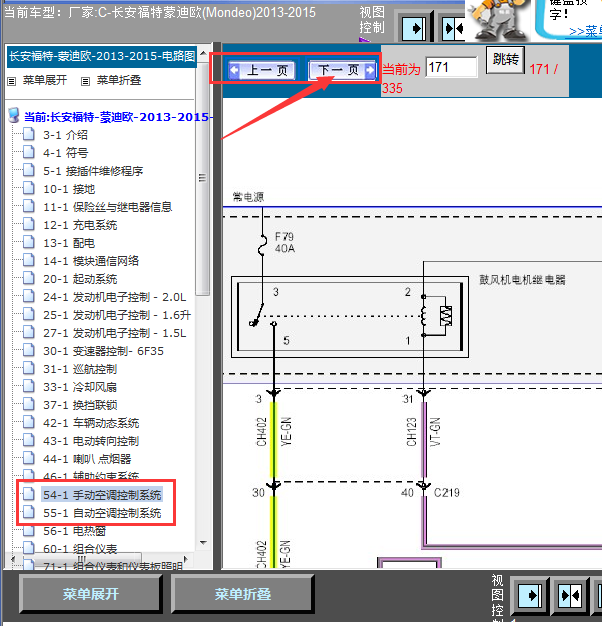The image size is (602, 626).
Task: Click the tree panel vertical scrollbar thumb
Action: 203,177
